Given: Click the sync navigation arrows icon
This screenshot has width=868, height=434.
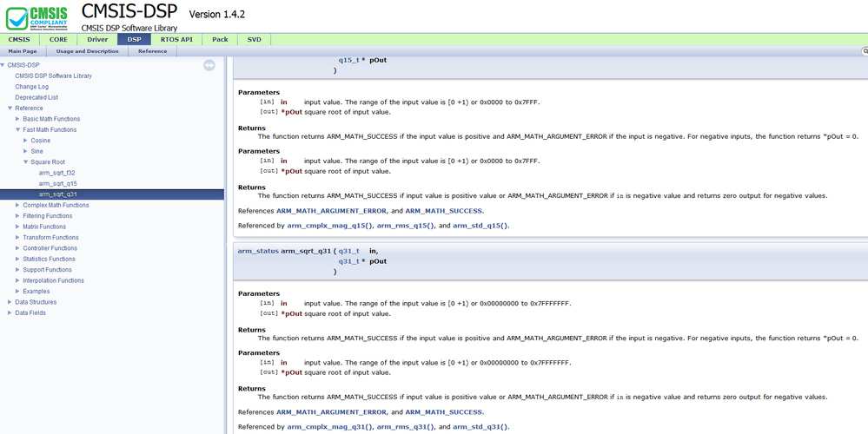Looking at the screenshot, I should click(209, 65).
